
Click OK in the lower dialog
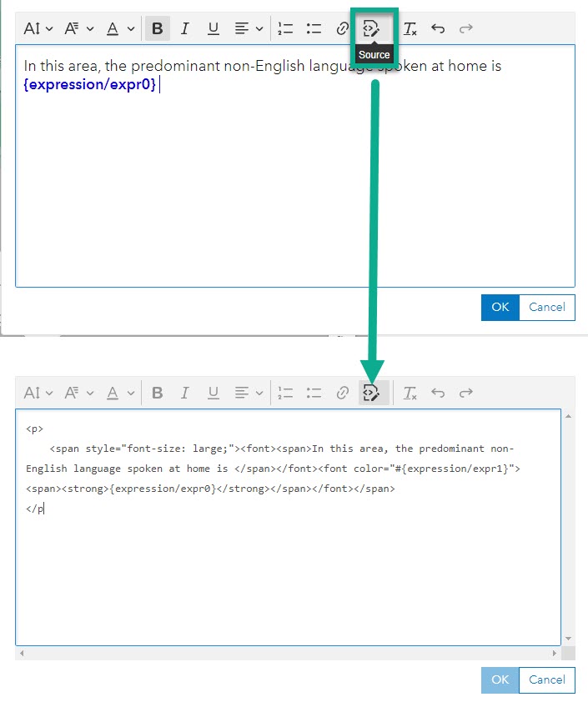[x=500, y=679]
